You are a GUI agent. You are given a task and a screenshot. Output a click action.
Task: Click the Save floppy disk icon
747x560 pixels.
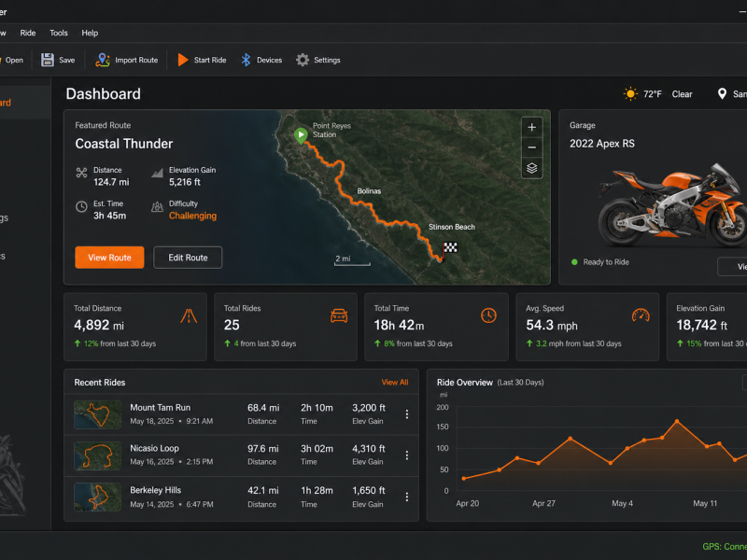48,60
